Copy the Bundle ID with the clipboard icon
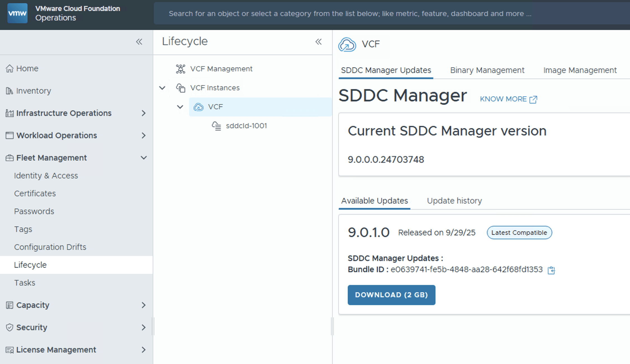Screen dimensions: 630x364 pyautogui.click(x=551, y=270)
